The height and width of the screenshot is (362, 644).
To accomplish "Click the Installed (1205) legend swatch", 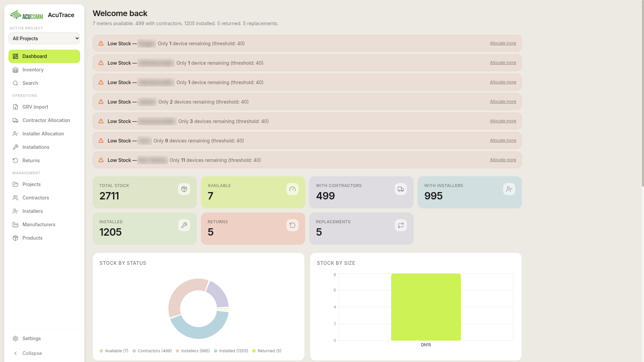I will tap(216, 351).
